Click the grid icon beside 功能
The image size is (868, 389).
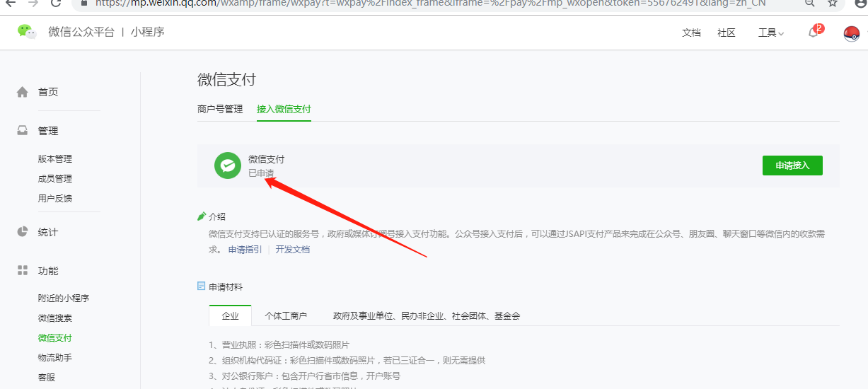pyautogui.click(x=23, y=271)
